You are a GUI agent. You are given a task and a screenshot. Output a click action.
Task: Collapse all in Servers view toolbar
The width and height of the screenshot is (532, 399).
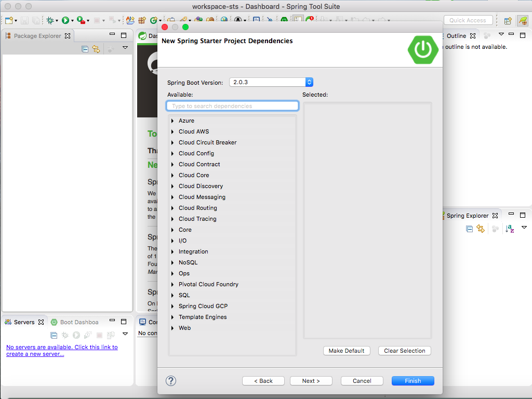point(54,335)
